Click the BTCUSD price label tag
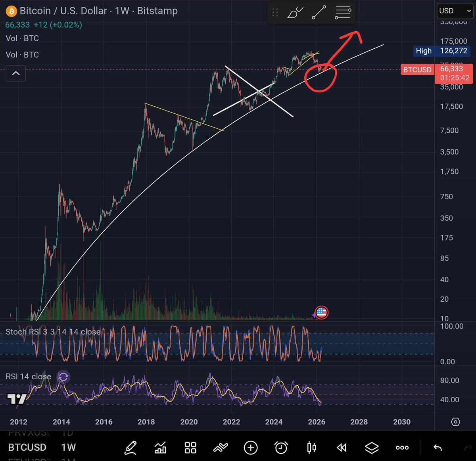476x461 pixels. point(417,70)
